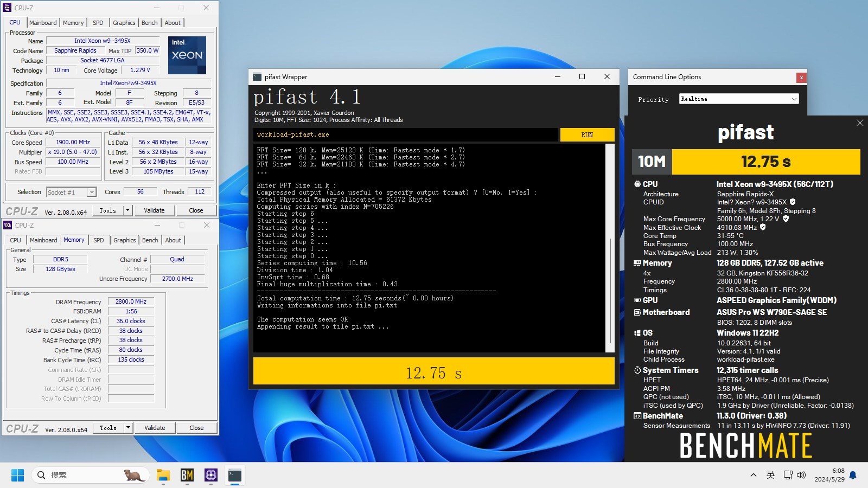The height and width of the screenshot is (488, 868).
Task: Click Validate in bottom CPU-Z window
Action: pos(155,428)
